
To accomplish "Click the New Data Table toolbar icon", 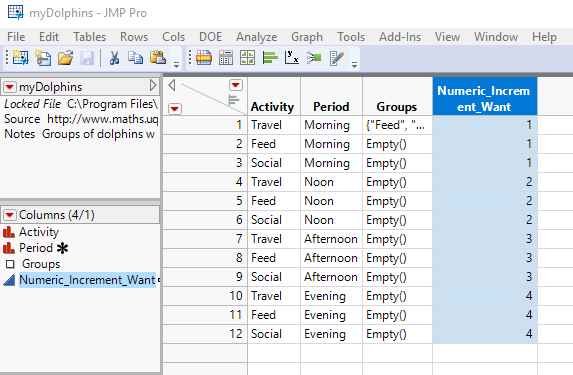I will (20, 58).
